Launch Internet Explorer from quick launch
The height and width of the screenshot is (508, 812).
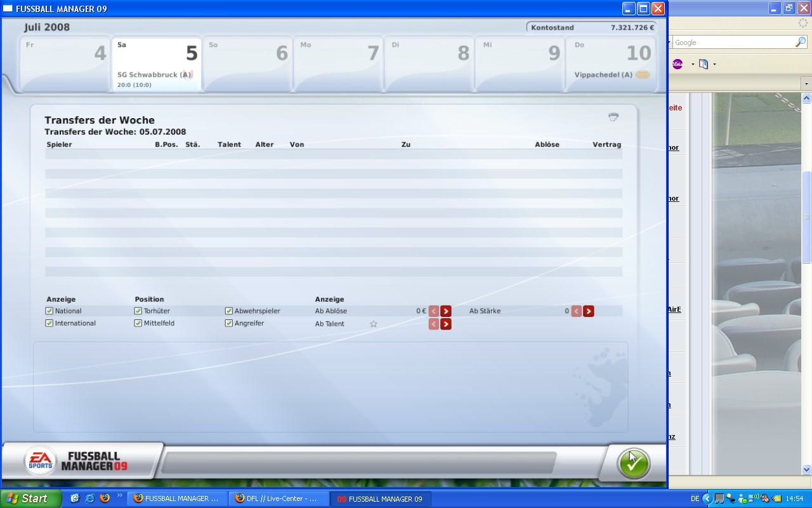[x=89, y=498]
